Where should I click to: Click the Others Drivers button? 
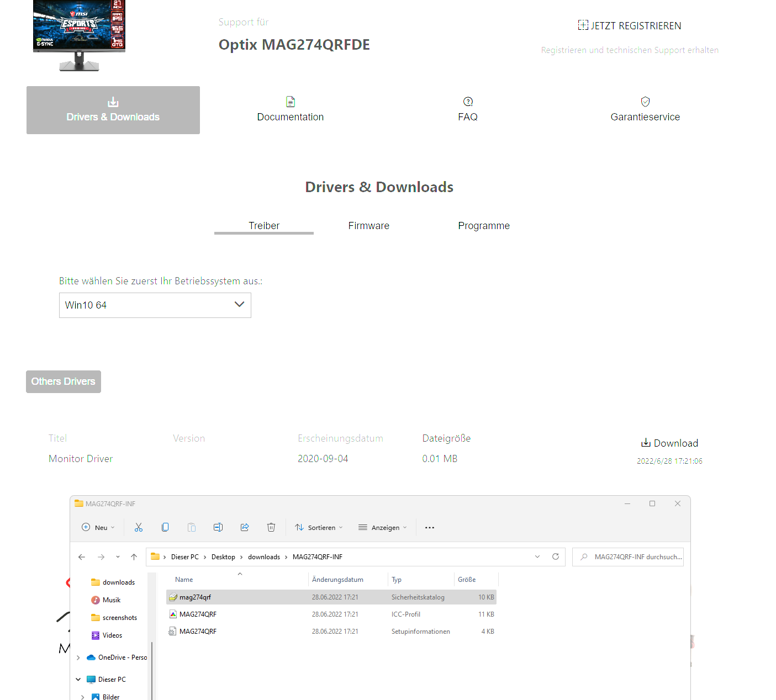tap(64, 381)
